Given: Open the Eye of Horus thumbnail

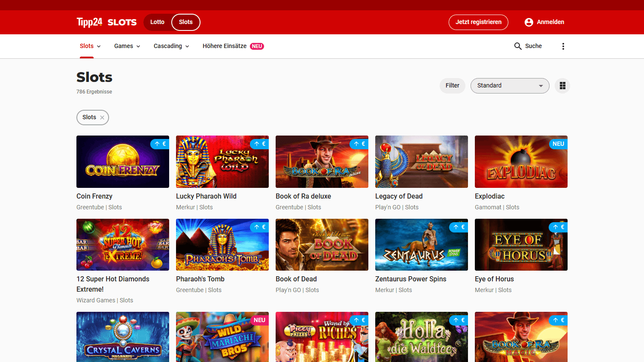Looking at the screenshot, I should point(521,245).
